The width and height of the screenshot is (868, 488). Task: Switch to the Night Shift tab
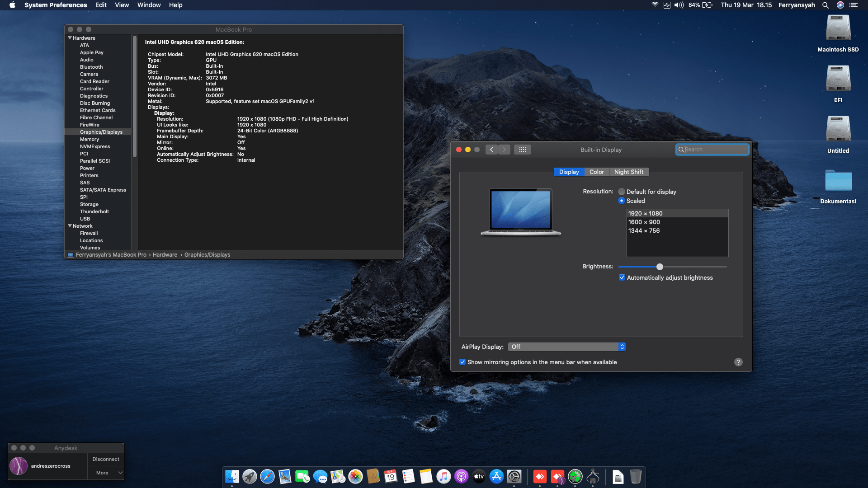(629, 172)
